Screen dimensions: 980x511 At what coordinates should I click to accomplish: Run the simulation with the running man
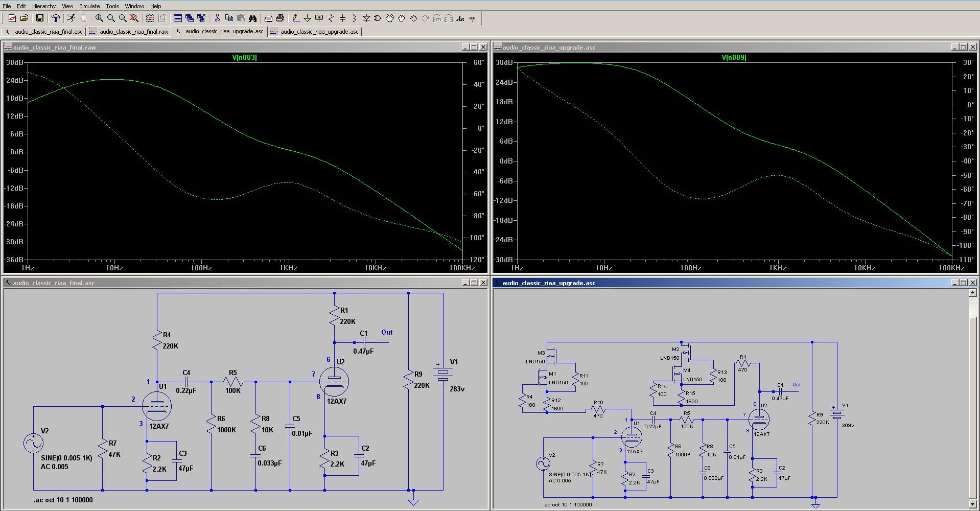[71, 18]
